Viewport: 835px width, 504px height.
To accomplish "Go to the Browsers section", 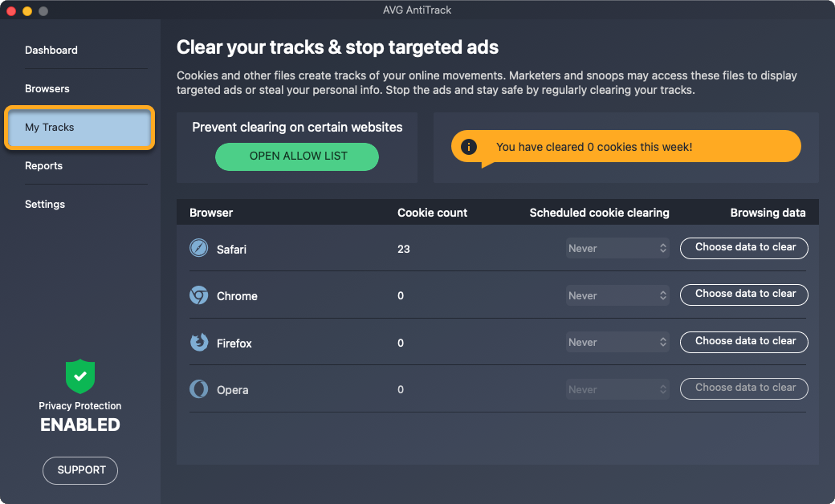I will [x=47, y=88].
